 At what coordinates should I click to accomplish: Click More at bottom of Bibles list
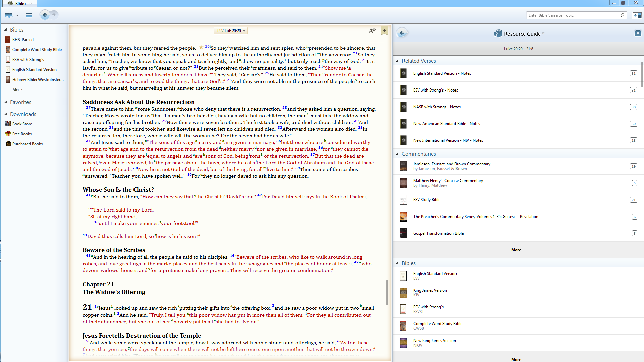click(516, 359)
